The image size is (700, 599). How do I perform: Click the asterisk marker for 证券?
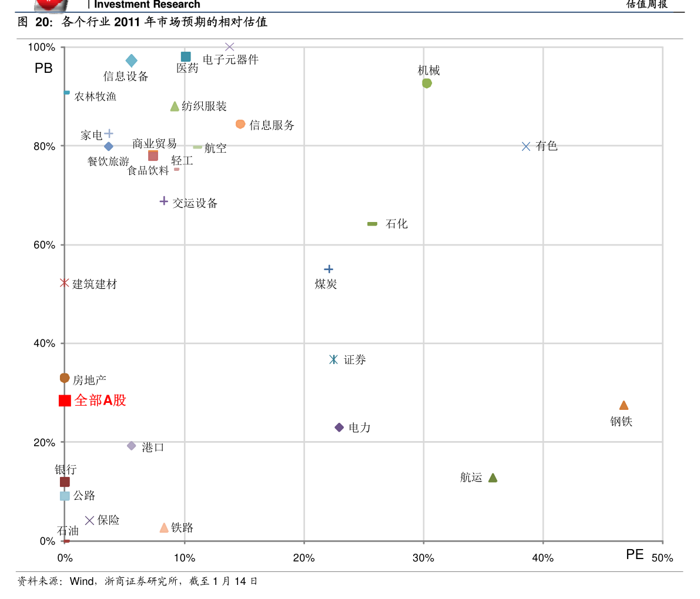[x=333, y=359]
